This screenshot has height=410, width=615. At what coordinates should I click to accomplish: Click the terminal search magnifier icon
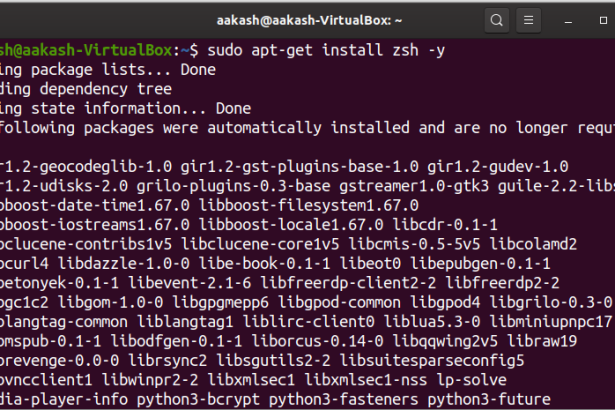(497, 19)
